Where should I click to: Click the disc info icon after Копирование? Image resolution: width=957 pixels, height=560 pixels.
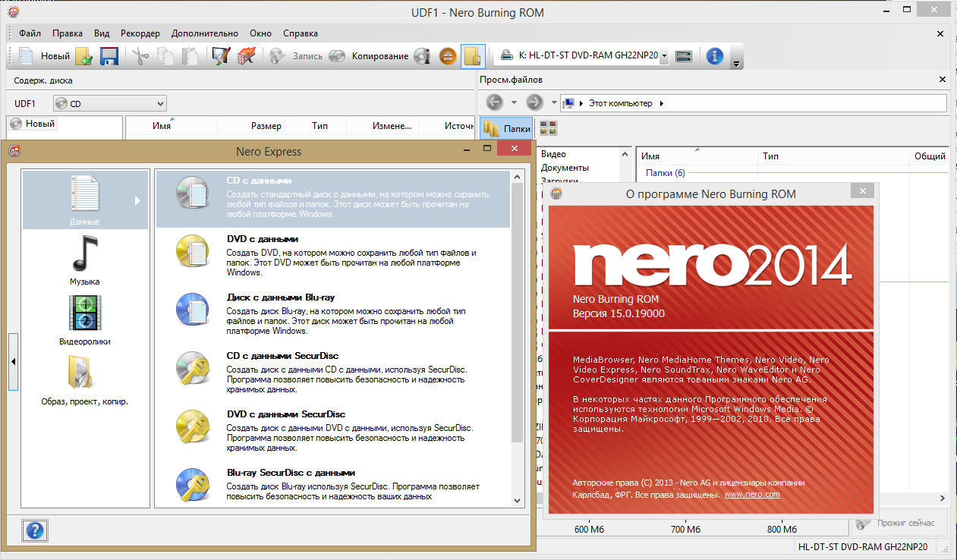pos(423,55)
